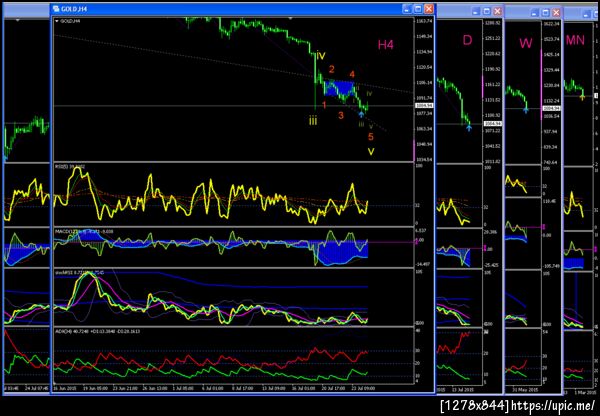Select the orange wave label 3
Viewport: 600px width, 416px height.
click(x=341, y=115)
